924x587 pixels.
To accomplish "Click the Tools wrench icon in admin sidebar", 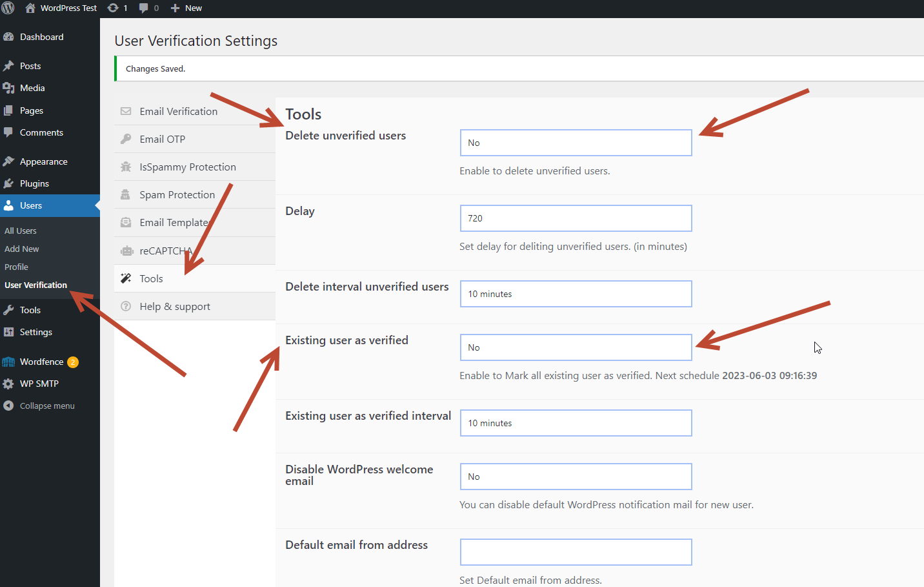I will [8, 310].
